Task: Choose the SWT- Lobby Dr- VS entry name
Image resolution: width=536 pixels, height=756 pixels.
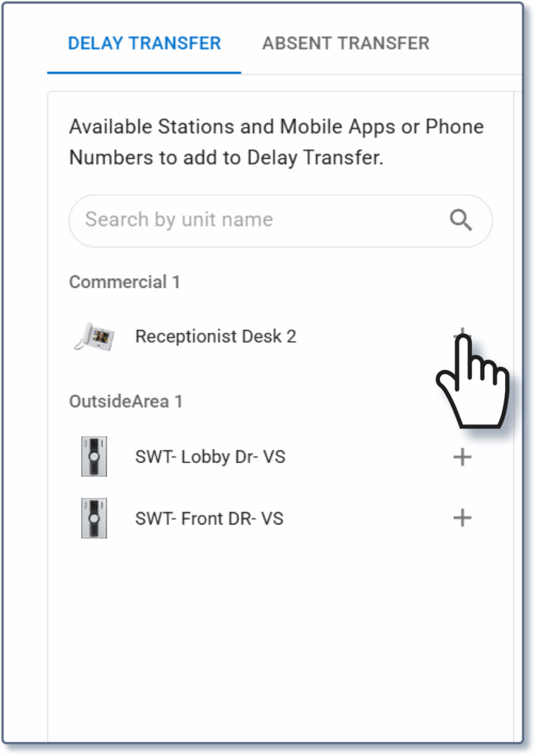Action: click(210, 457)
